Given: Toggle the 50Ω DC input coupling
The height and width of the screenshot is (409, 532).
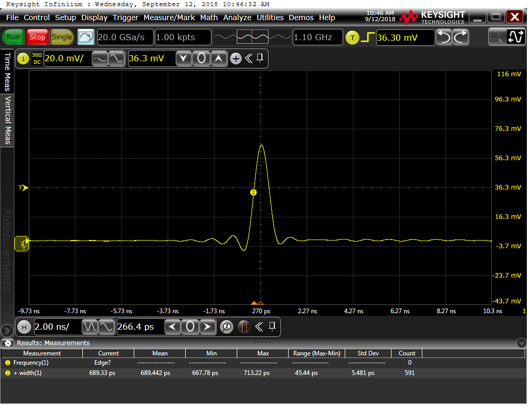Looking at the screenshot, I should [37, 59].
